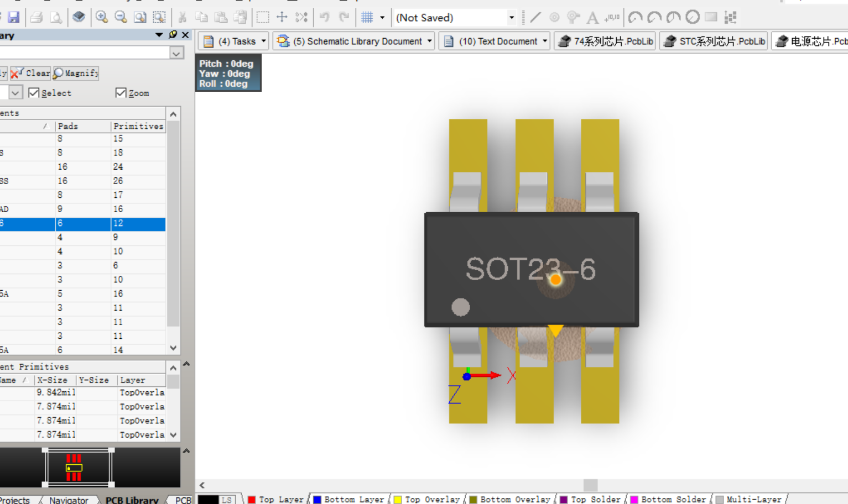This screenshot has height=504, width=848.
Task: Select the Place Arc by Center tool
Action: [x=635, y=17]
